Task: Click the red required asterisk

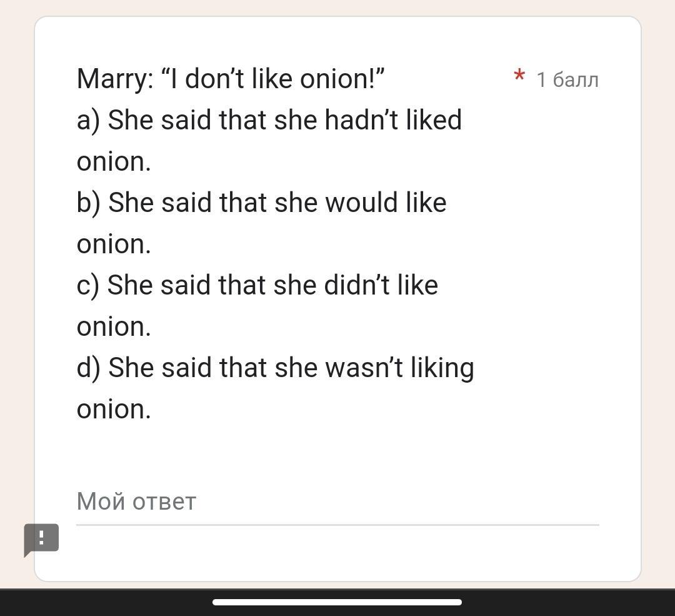Action: click(519, 77)
